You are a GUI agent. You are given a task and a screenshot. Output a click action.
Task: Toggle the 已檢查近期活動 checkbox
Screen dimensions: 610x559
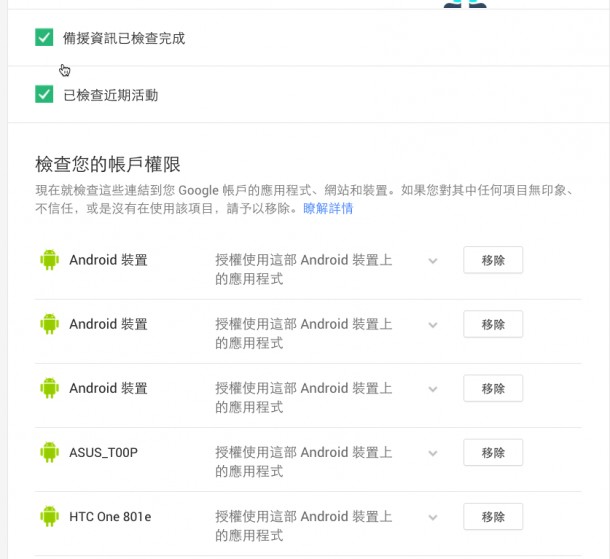pyautogui.click(x=44, y=95)
